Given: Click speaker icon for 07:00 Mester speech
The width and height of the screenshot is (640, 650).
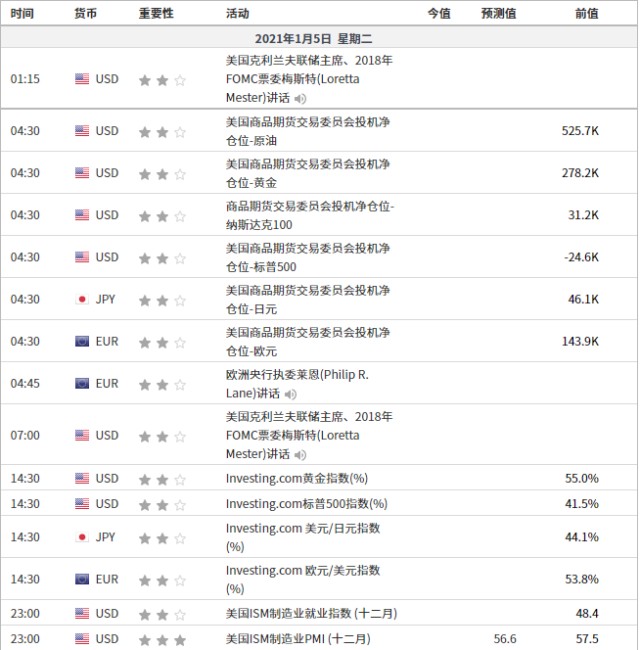Looking at the screenshot, I should (300, 455).
